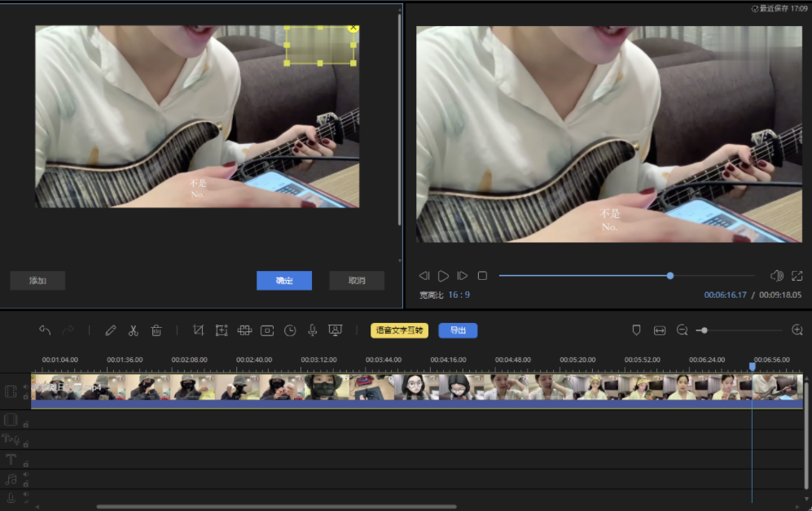Lock the music track
Image resolution: width=812 pixels, height=511 pixels.
coord(25,483)
